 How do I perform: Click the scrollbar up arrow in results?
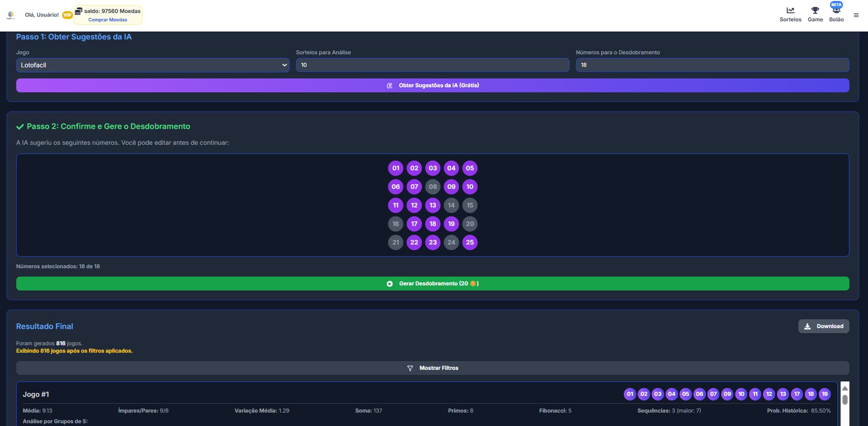click(x=845, y=388)
